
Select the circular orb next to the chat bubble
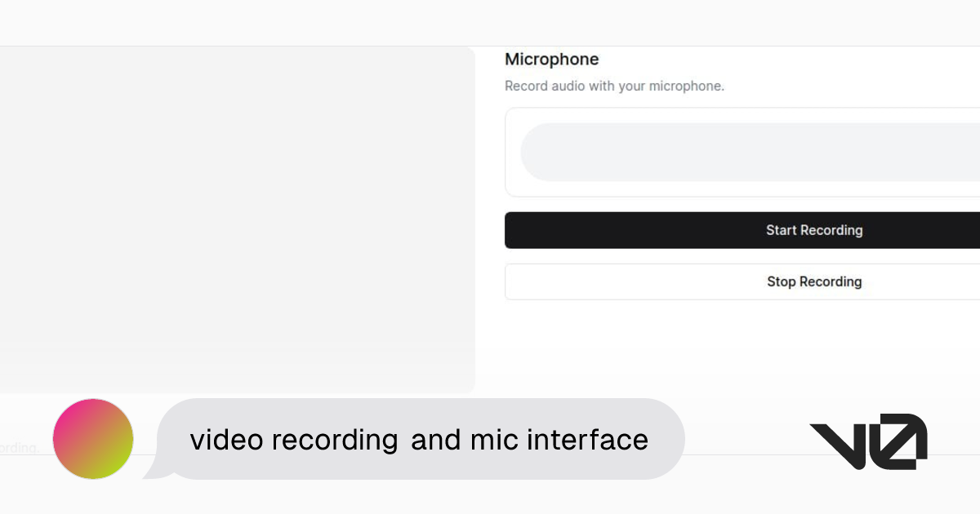point(92,438)
